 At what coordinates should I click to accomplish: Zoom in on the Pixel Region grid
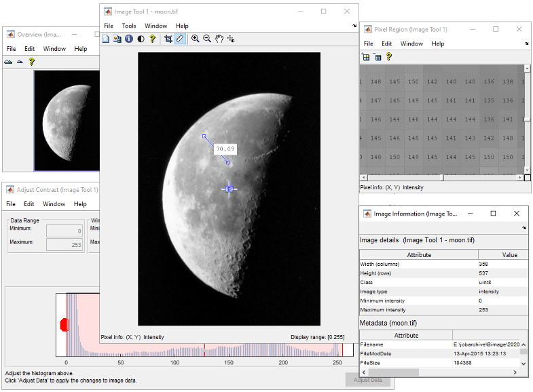[367, 57]
